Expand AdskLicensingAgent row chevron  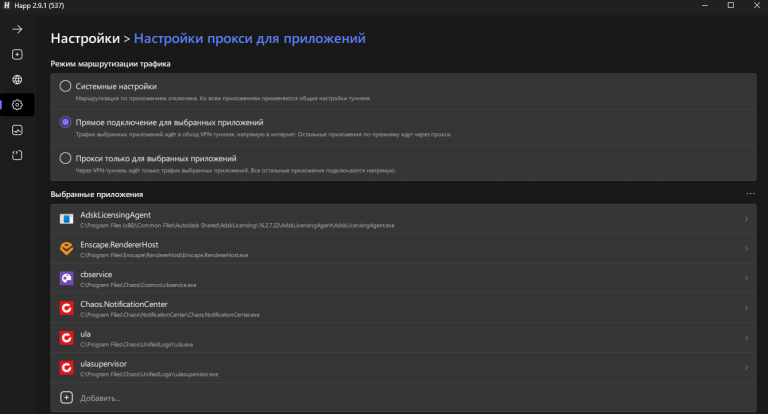tap(746, 219)
